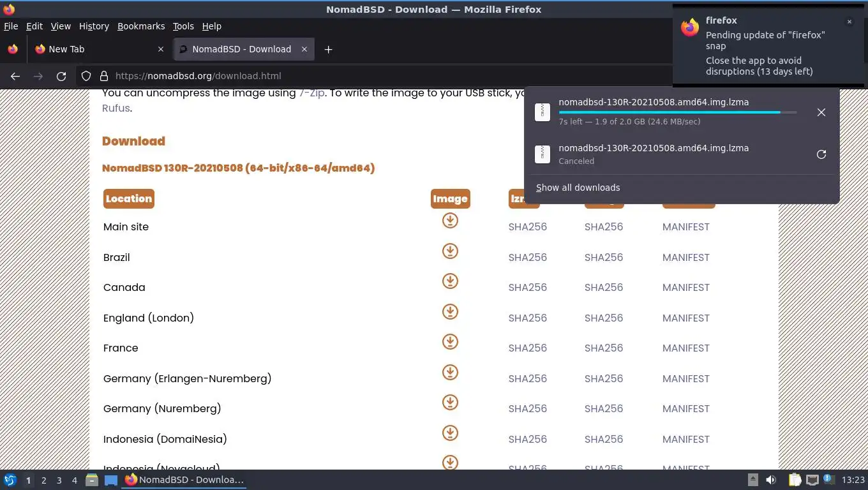The height and width of the screenshot is (490, 868).
Task: Download image from Main site mirror
Action: (x=450, y=221)
